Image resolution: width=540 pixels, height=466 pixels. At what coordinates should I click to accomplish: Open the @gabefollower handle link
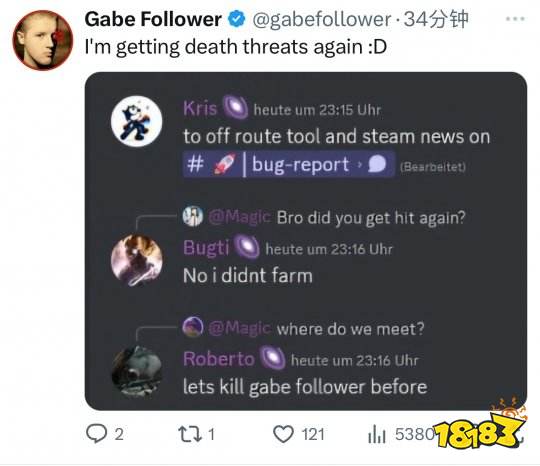(x=322, y=20)
